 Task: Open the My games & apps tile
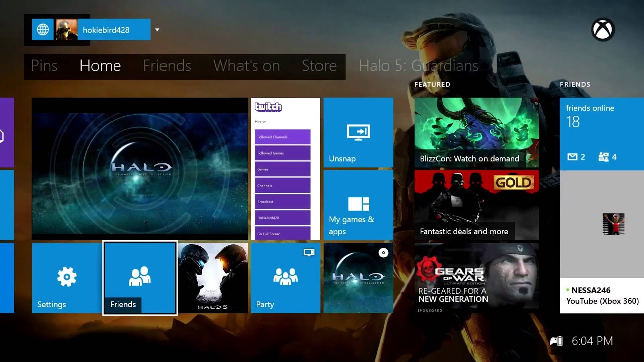(x=358, y=205)
